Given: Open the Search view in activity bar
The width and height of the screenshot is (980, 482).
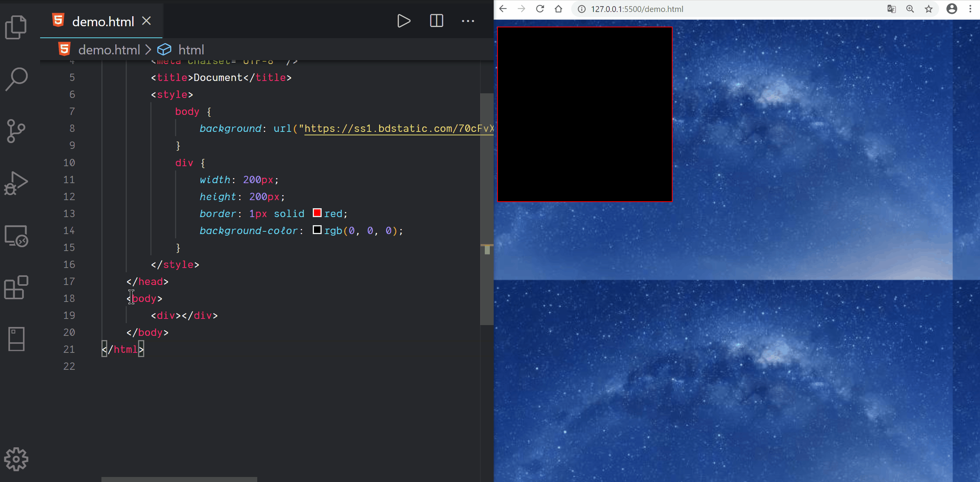Looking at the screenshot, I should pos(16,79).
